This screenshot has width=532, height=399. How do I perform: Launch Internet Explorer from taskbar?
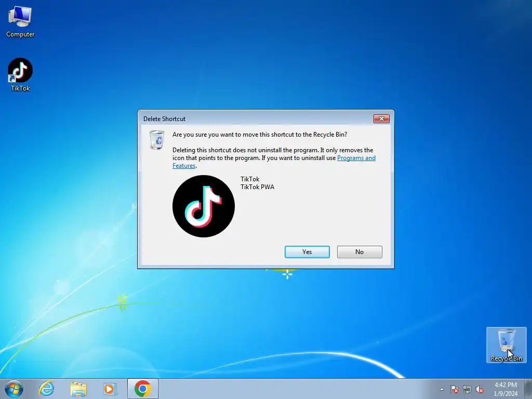point(46,389)
